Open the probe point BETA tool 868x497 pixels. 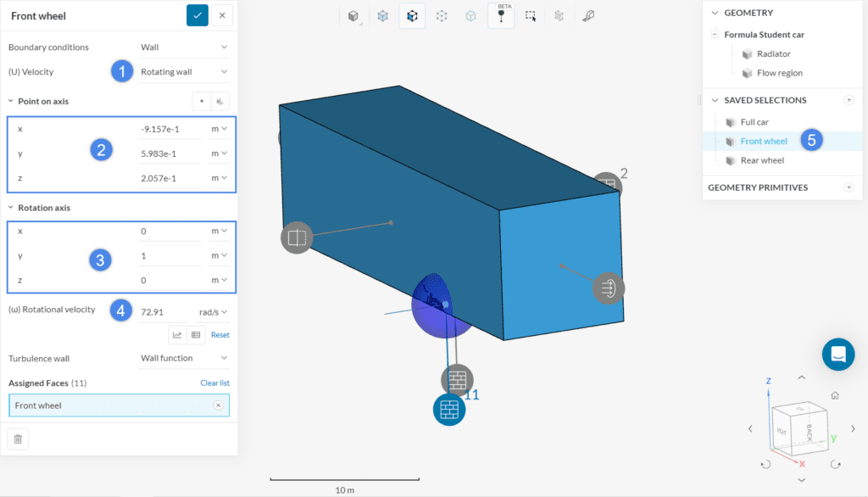click(500, 15)
